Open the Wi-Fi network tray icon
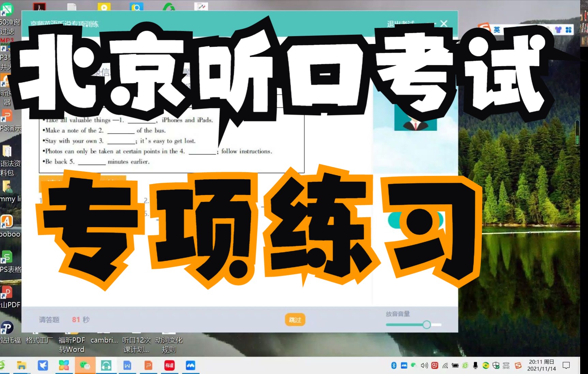Viewport: 588px width, 374px height. point(445,365)
